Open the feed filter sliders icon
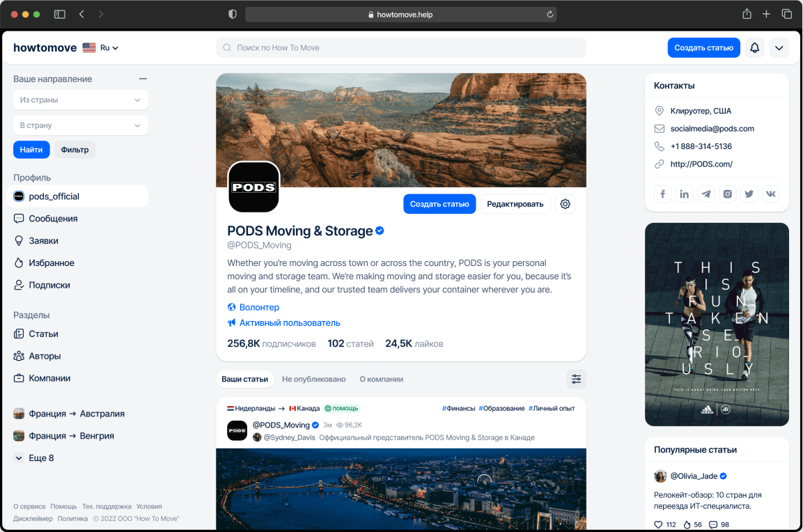803x532 pixels. click(x=576, y=379)
